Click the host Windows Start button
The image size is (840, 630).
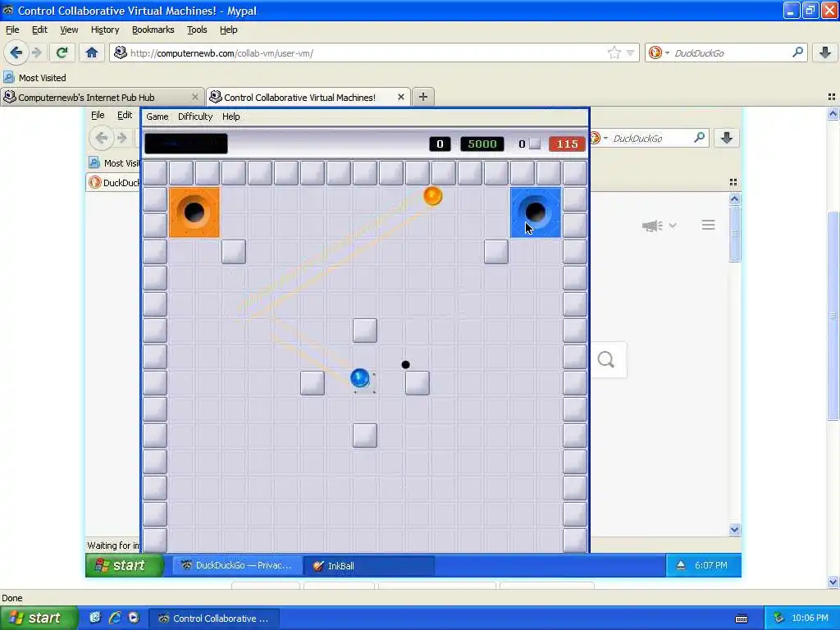39,618
